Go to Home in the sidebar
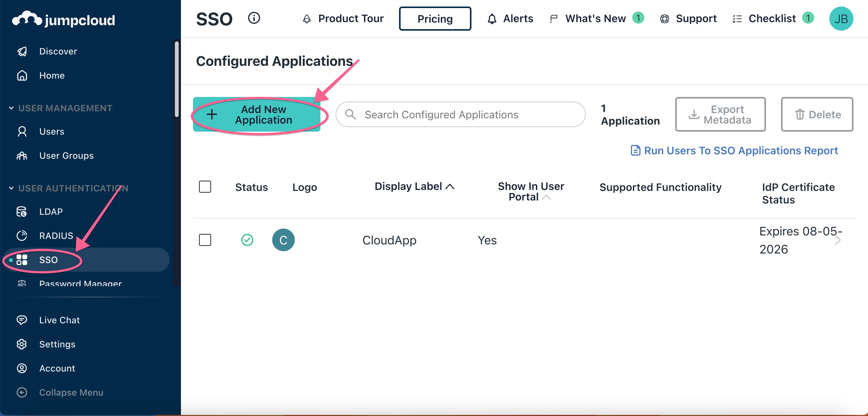The image size is (868, 416). pos(52,75)
